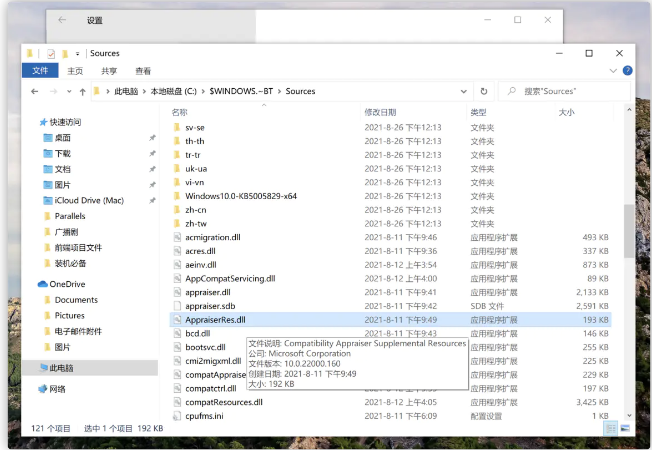
Task: Refresh the Sources folder view
Action: pos(484,91)
